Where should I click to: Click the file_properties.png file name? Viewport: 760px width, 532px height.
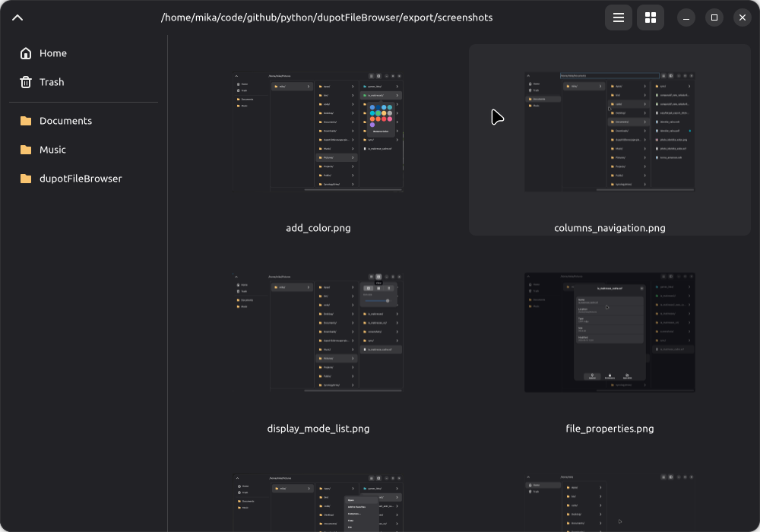pyautogui.click(x=610, y=429)
